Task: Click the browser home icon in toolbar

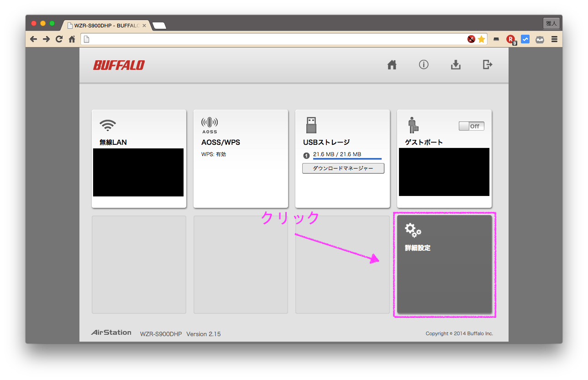Action: (x=72, y=39)
